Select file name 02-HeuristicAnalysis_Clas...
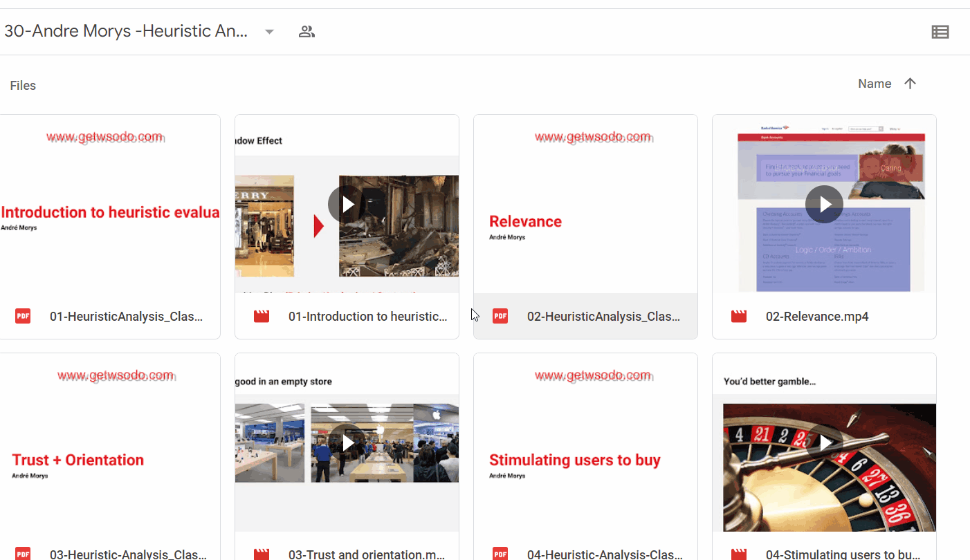Image resolution: width=970 pixels, height=560 pixels. 604,317
